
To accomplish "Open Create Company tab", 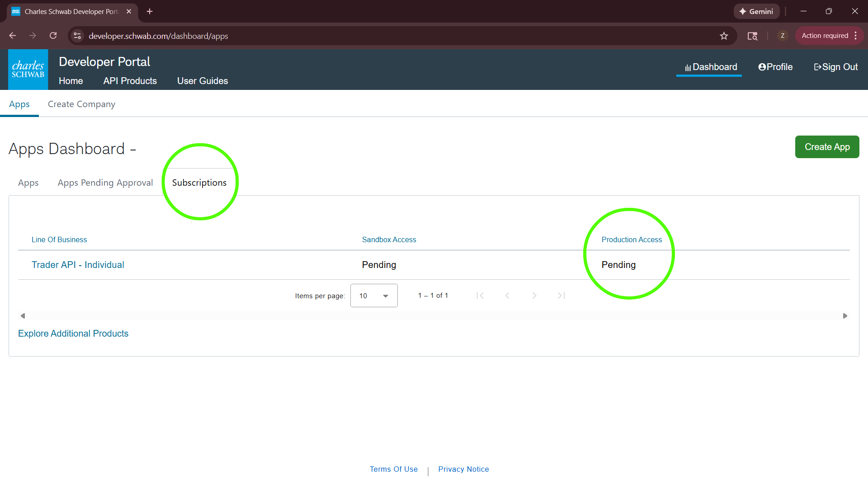I will [81, 104].
